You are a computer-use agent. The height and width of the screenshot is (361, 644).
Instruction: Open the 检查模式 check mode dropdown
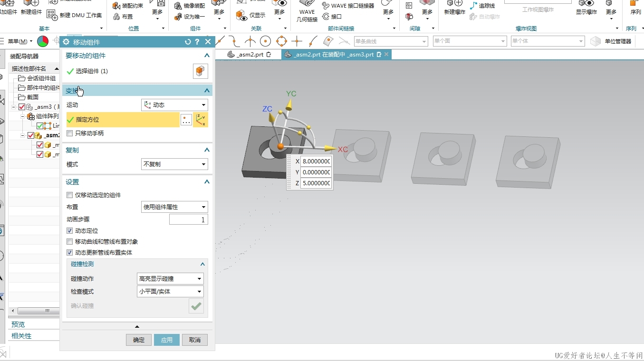coord(170,292)
